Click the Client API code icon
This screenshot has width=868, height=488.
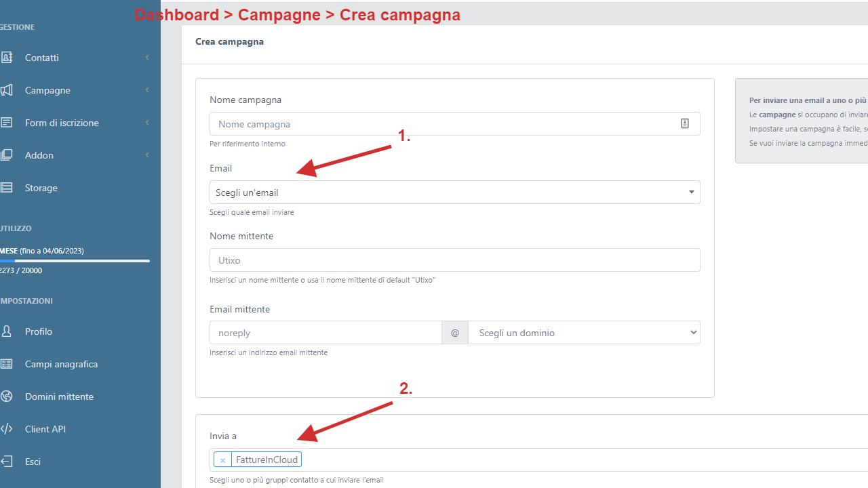pyautogui.click(x=6, y=429)
